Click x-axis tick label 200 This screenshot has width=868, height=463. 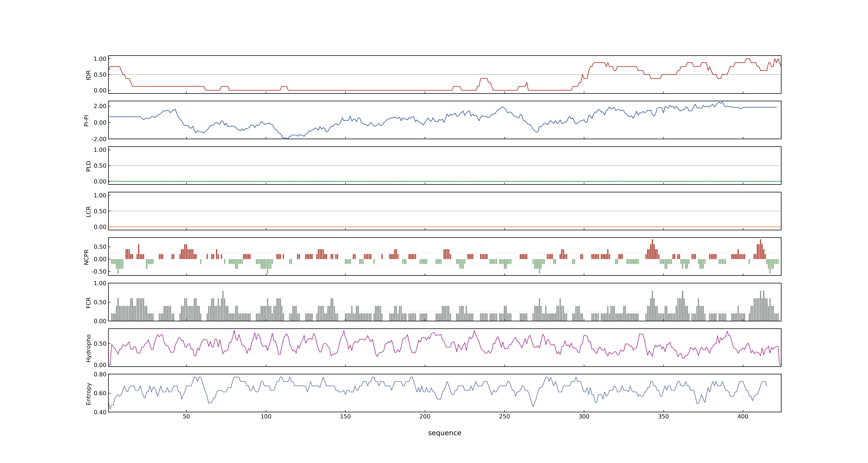point(425,416)
